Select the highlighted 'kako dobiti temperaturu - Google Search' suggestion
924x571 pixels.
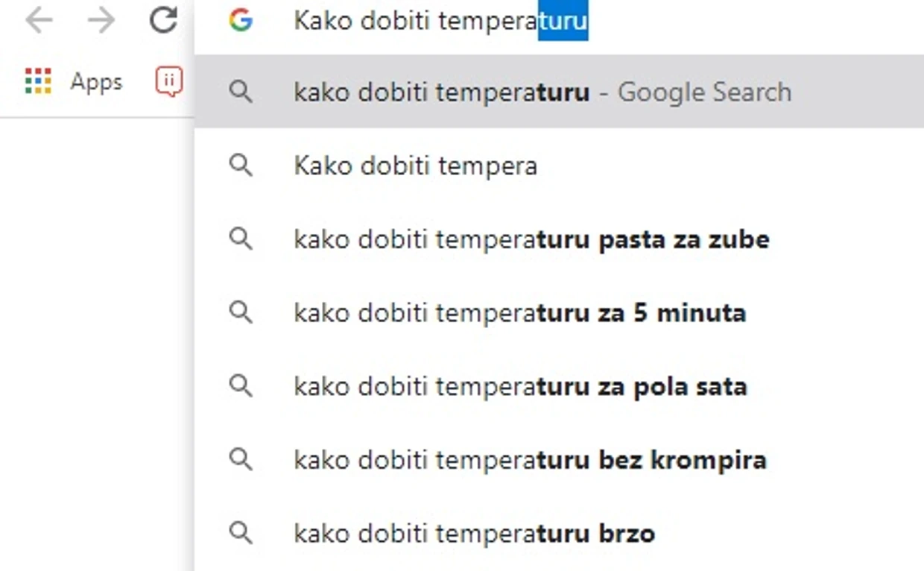point(542,92)
